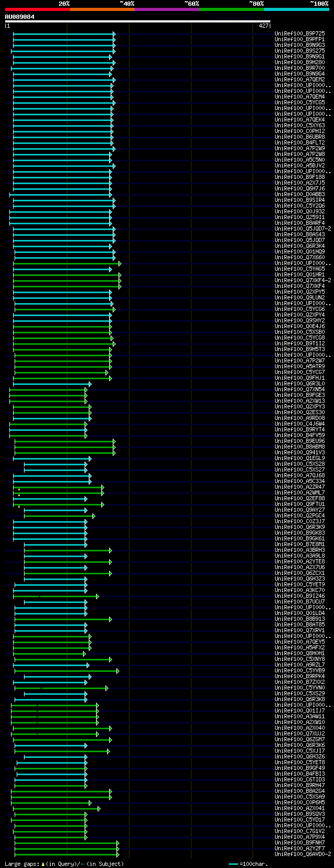Viewport: 334px width, 868px height.
Task: Select hit label UniRef100_A7QJ68
Action: click(x=300, y=475)
